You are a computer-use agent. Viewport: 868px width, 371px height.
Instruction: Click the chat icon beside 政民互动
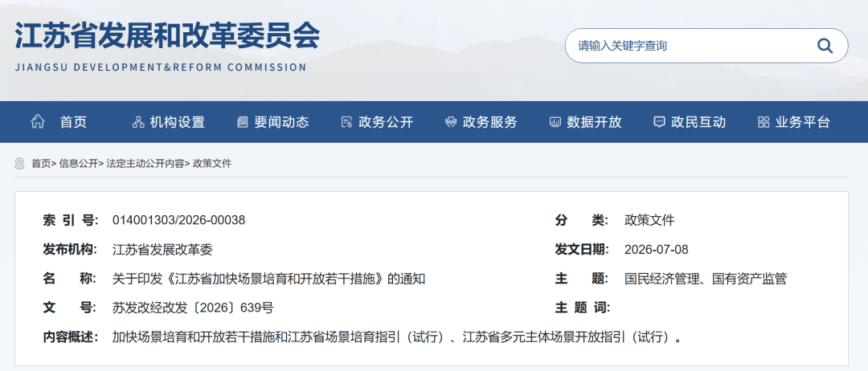click(659, 122)
